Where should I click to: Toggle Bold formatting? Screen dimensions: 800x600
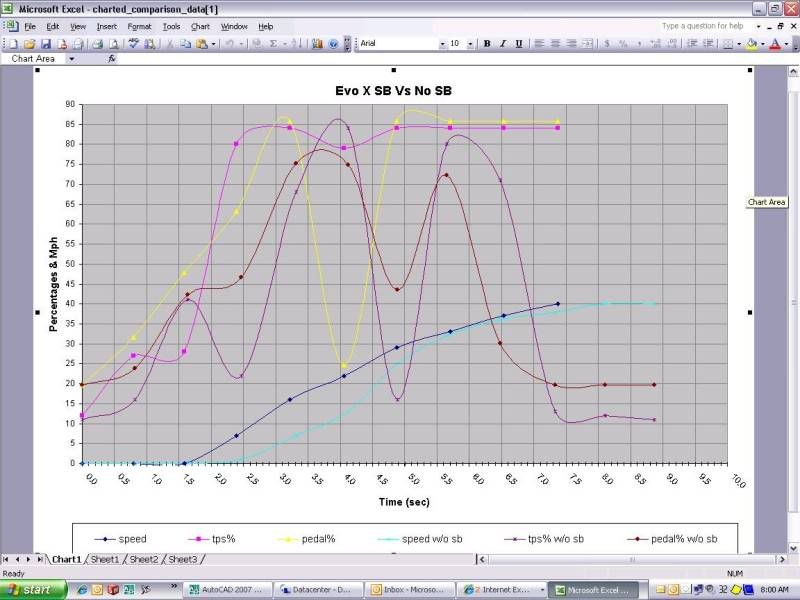pyautogui.click(x=487, y=44)
